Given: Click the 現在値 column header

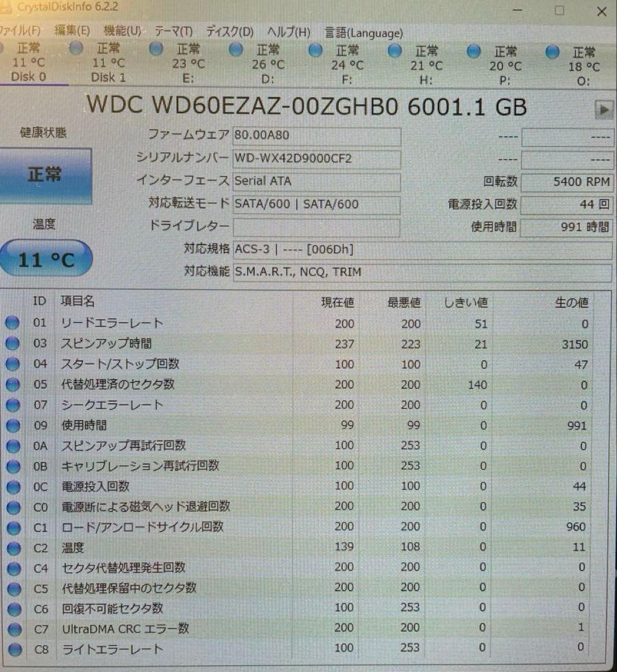Looking at the screenshot, I should pyautogui.click(x=338, y=302).
